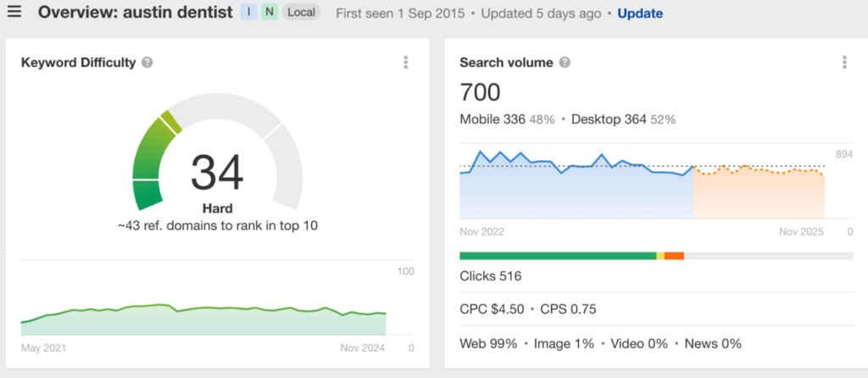
Task: Click the Clicks 516 label
Action: (x=491, y=275)
